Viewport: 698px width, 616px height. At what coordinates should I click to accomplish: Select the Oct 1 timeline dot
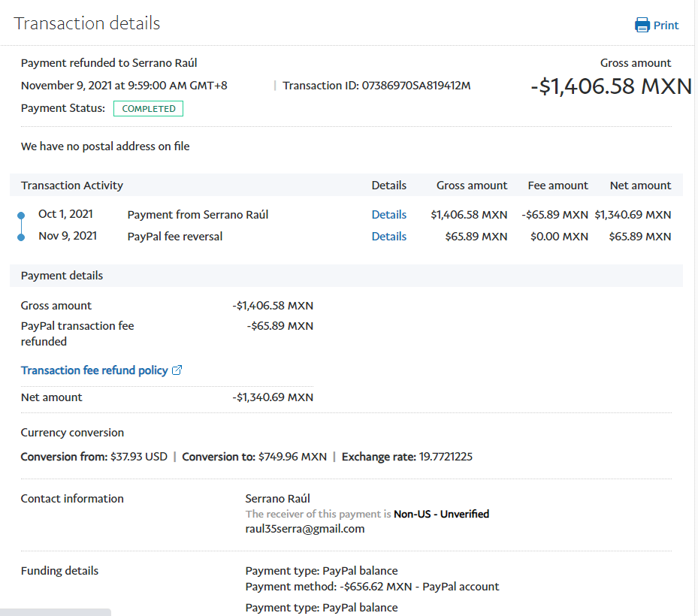(21, 216)
